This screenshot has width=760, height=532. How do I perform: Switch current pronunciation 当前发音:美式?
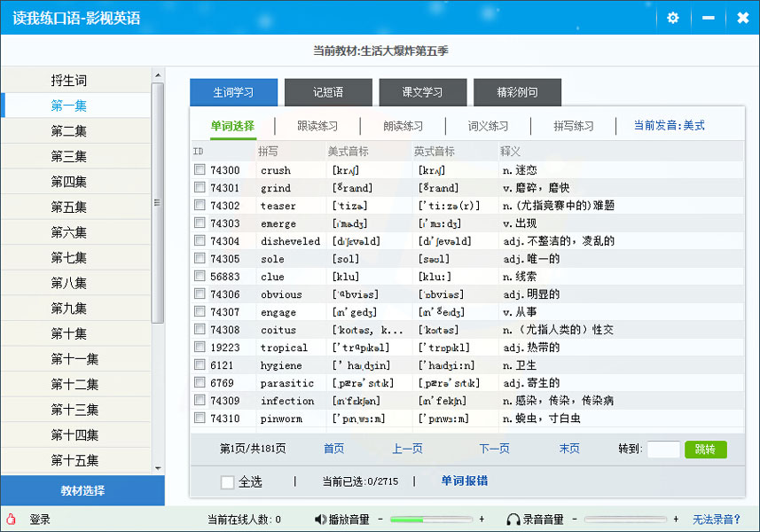pyautogui.click(x=669, y=126)
